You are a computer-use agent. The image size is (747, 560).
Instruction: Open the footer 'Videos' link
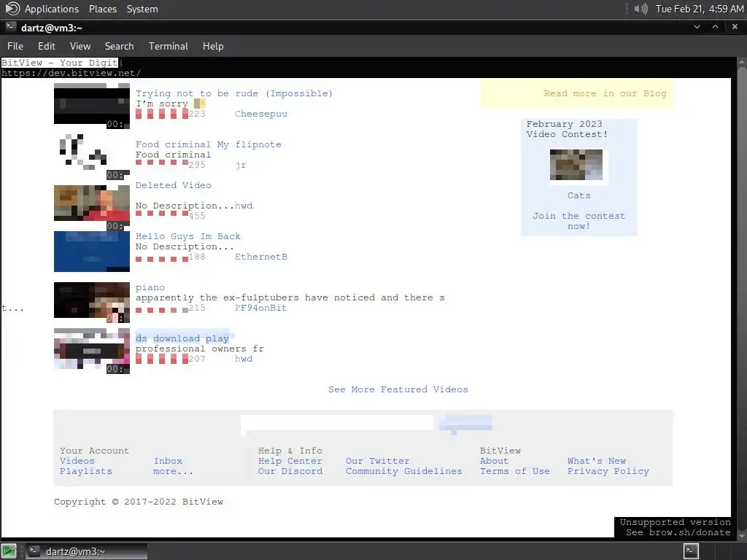tap(77, 461)
